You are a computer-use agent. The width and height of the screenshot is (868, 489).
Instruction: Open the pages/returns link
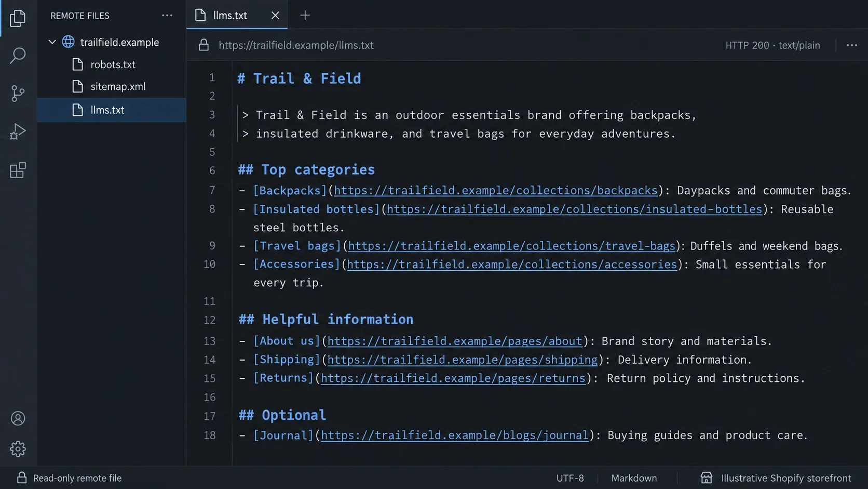pyautogui.click(x=453, y=378)
